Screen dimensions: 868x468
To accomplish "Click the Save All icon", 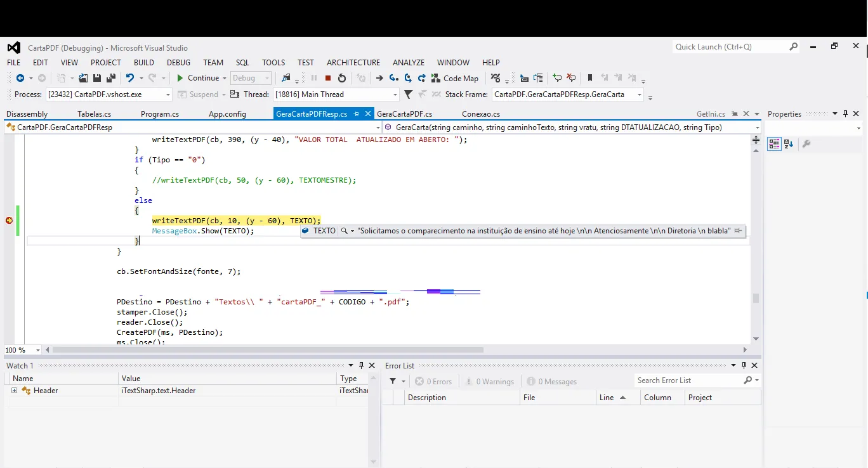I will point(110,78).
